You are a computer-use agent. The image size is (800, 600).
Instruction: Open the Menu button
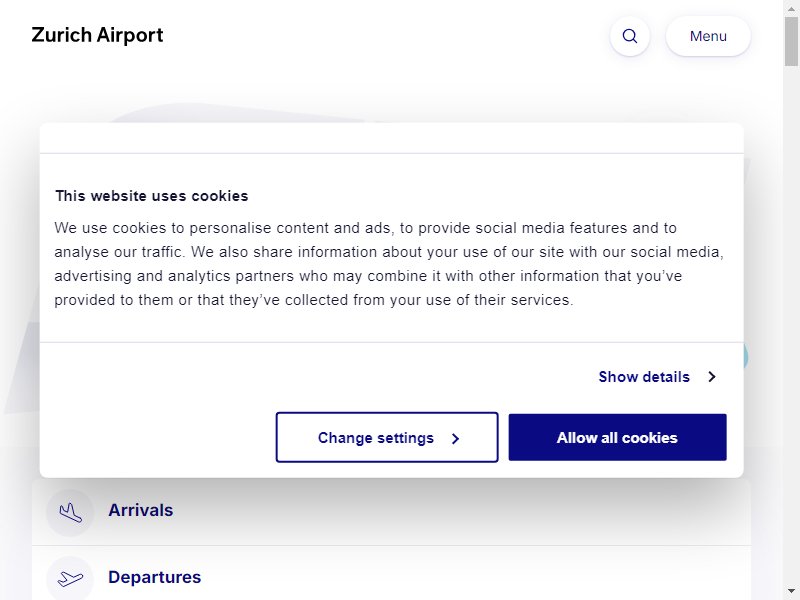pyautogui.click(x=708, y=36)
